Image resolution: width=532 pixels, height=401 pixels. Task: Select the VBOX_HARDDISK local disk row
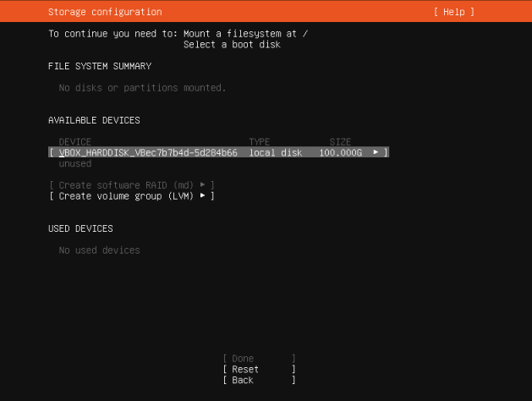218,152
